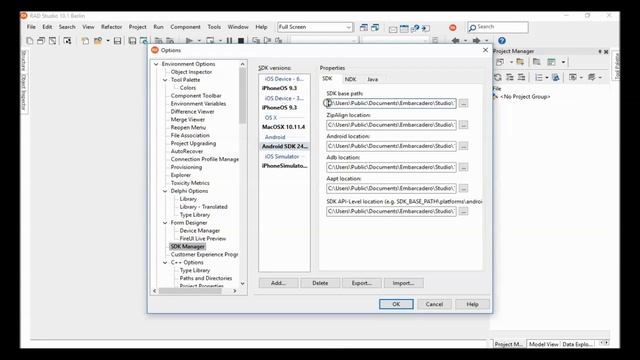The height and width of the screenshot is (360, 640).
Task: Browse for the SDK base path
Action: [463, 104]
